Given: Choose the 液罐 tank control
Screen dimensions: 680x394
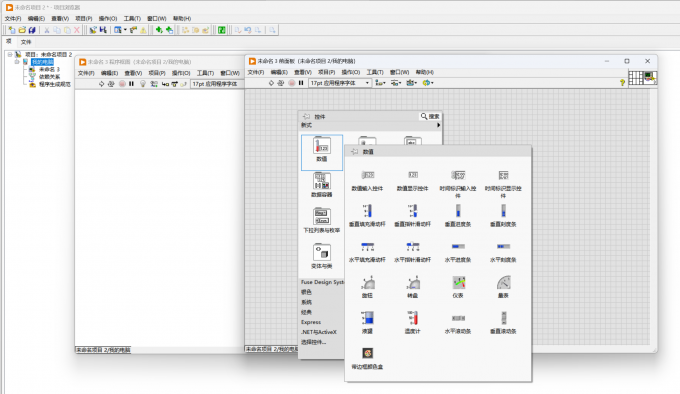Looking at the screenshot, I should click(x=367, y=318).
